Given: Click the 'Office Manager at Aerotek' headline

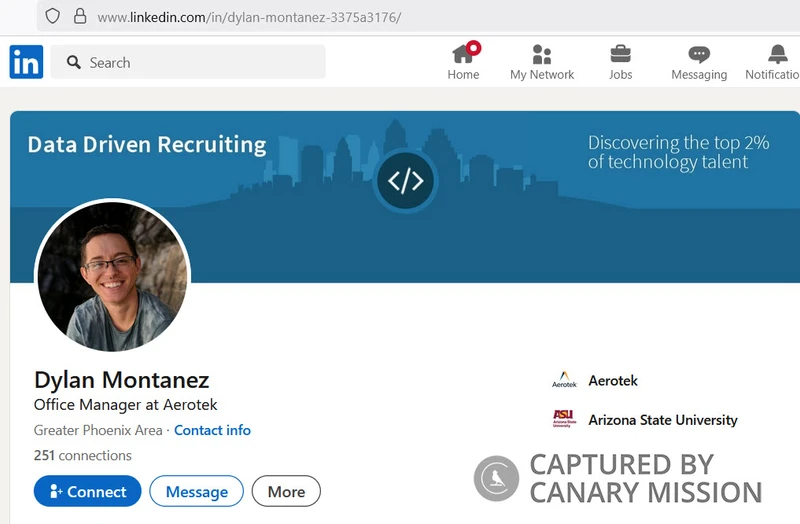Looking at the screenshot, I should coord(126,405).
